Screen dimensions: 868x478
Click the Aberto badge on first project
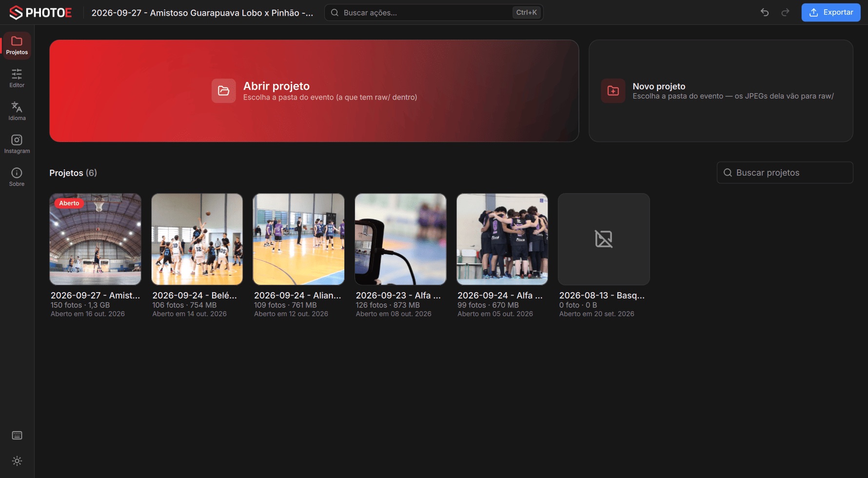coord(69,203)
